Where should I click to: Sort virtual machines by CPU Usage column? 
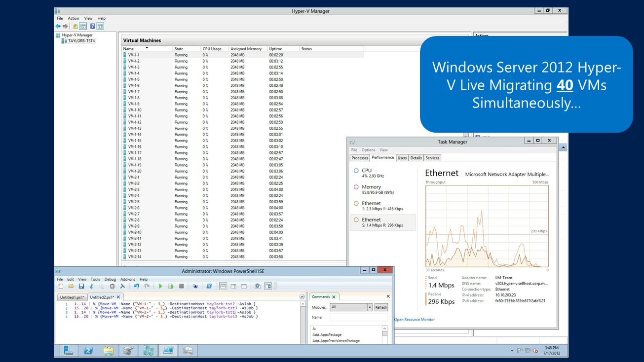pos(215,49)
